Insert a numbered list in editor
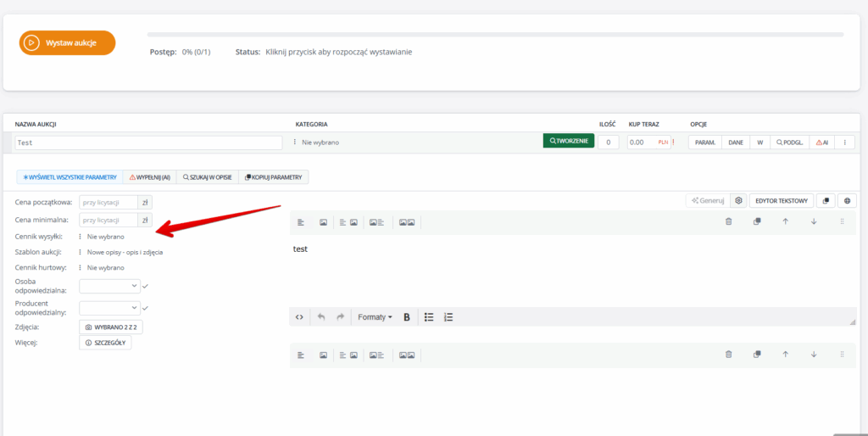This screenshot has height=436, width=868. pos(448,317)
